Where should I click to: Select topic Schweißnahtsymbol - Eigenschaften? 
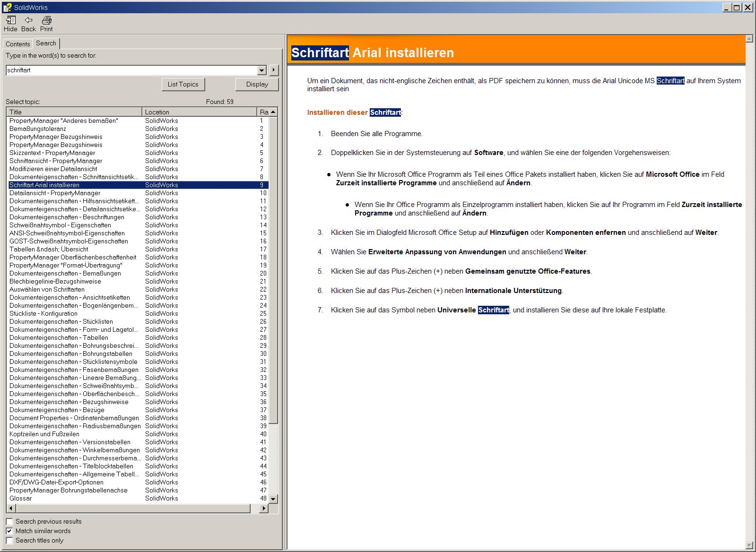point(138,225)
